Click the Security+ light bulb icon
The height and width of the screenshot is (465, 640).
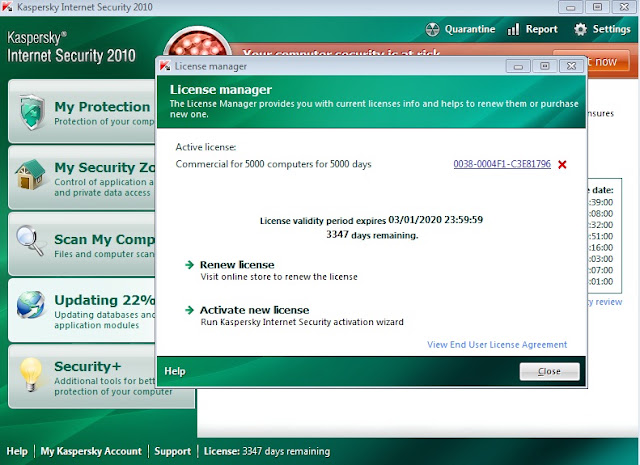pyautogui.click(x=31, y=374)
